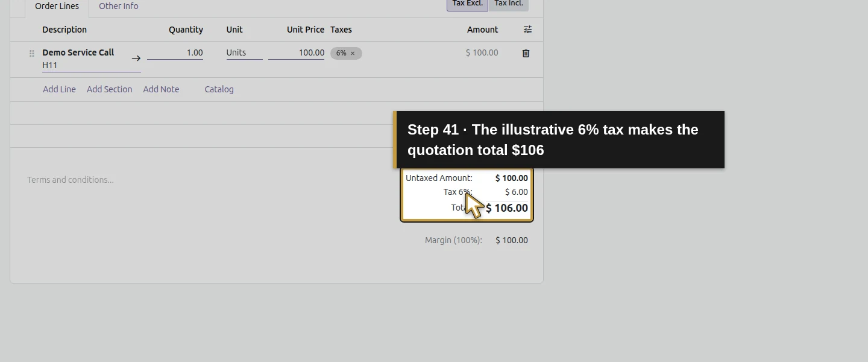Delete the Demo Service Call line

526,53
